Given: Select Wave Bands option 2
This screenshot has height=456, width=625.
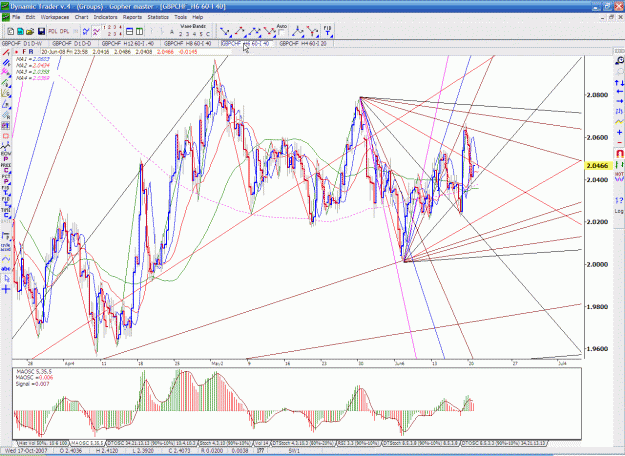Looking at the screenshot, I should pos(180,34).
